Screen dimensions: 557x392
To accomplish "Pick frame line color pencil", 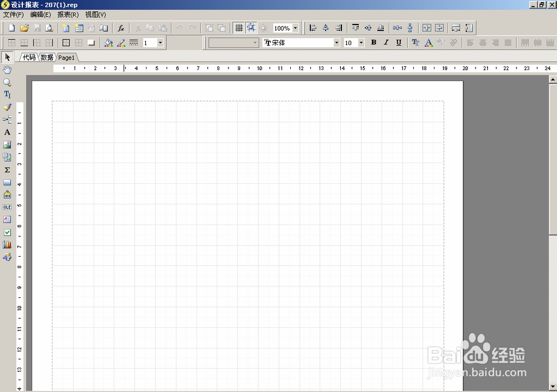I will coord(121,43).
